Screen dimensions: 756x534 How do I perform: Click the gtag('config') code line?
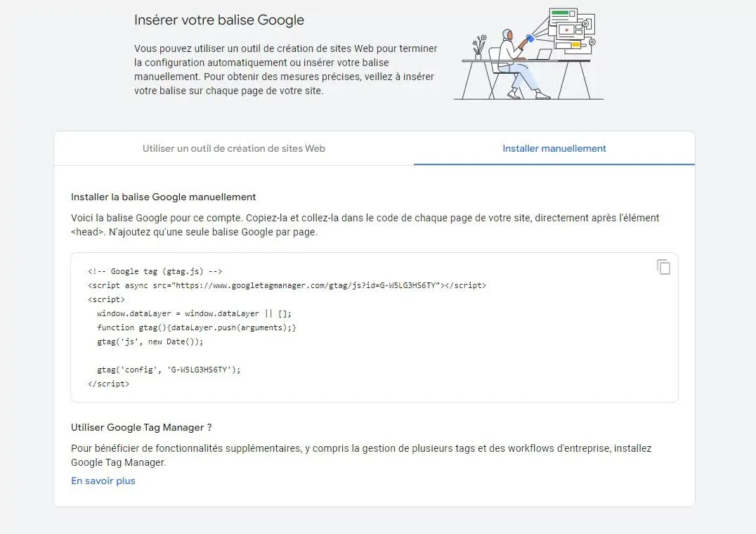(169, 370)
